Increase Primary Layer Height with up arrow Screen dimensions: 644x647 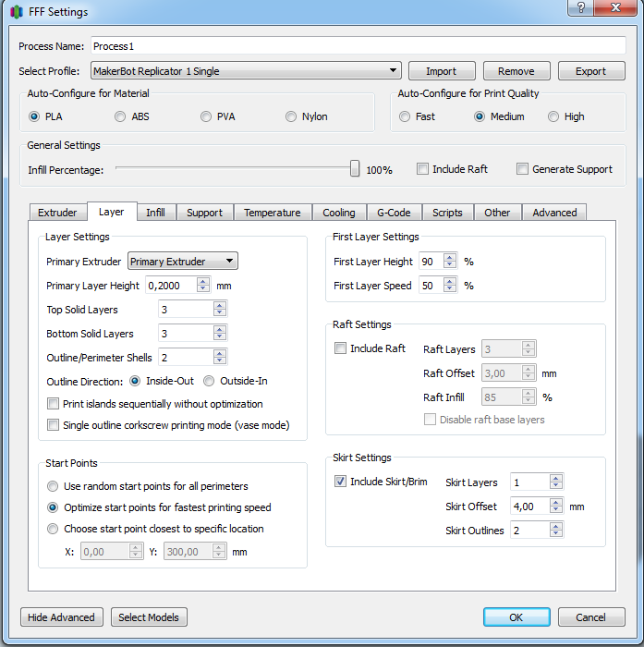click(x=203, y=281)
